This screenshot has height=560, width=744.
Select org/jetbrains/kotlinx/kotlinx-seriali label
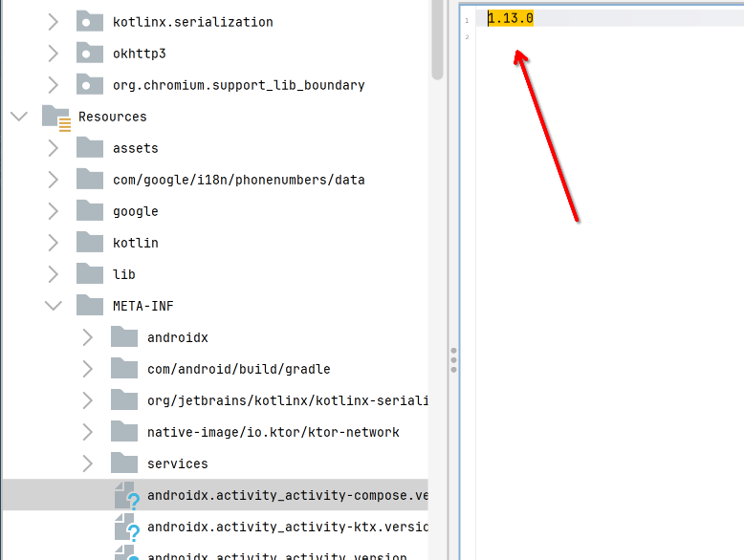288,400
